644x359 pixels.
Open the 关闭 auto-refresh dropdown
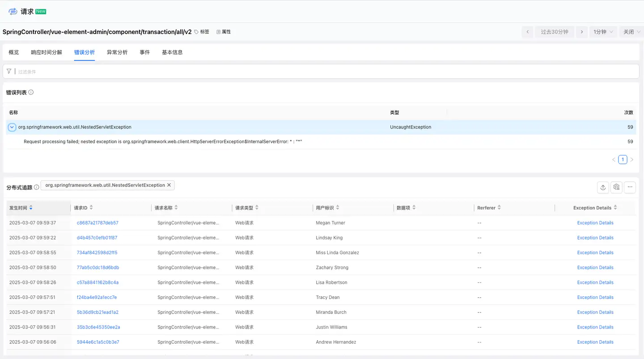(x=632, y=32)
